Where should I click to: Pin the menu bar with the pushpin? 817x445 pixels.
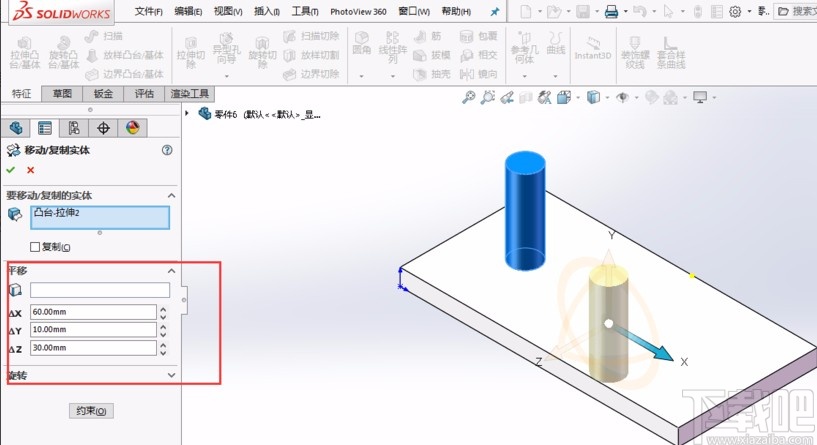pos(494,11)
